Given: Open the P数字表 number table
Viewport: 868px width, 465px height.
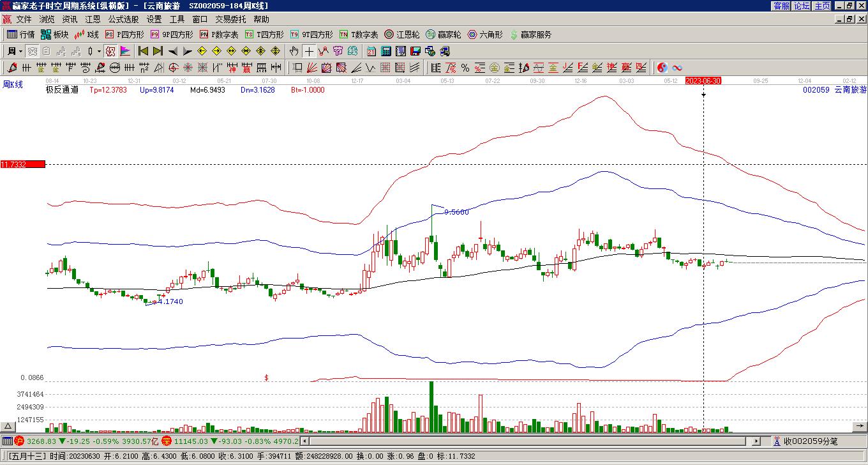Looking at the screenshot, I should pos(219,34).
